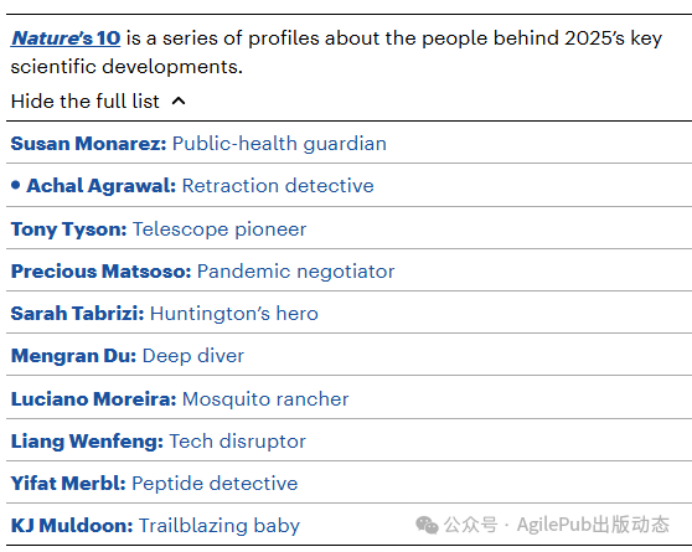Click the bullet marker beside Achal Agrawal

[x=16, y=185]
